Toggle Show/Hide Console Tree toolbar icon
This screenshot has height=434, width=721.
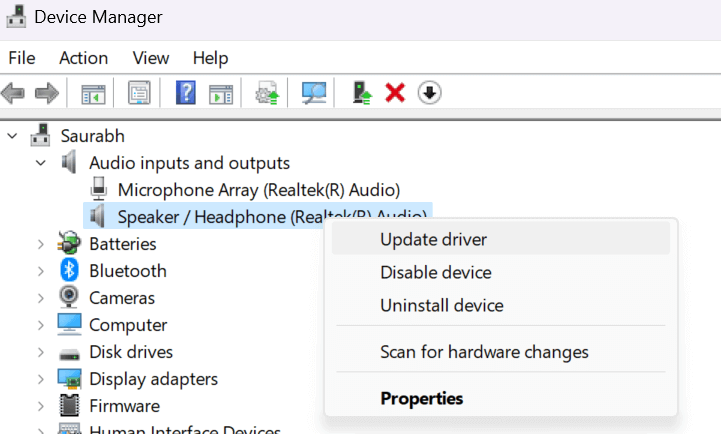pyautogui.click(x=93, y=94)
